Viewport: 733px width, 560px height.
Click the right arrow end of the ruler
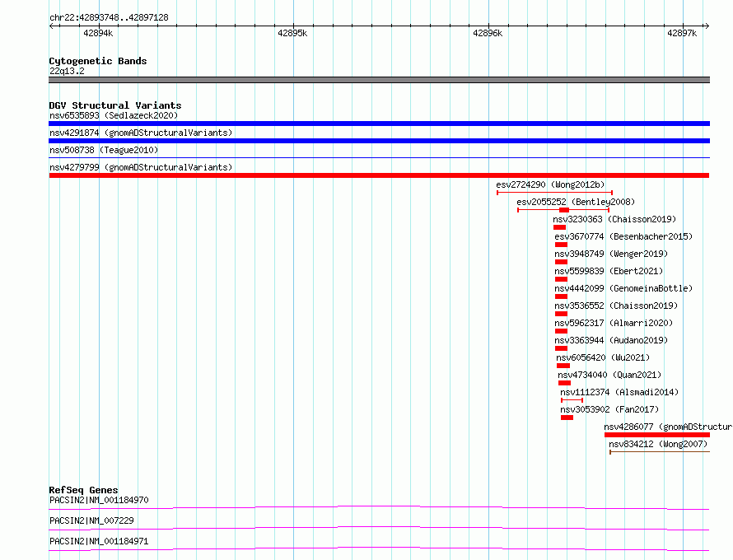[x=707, y=26]
